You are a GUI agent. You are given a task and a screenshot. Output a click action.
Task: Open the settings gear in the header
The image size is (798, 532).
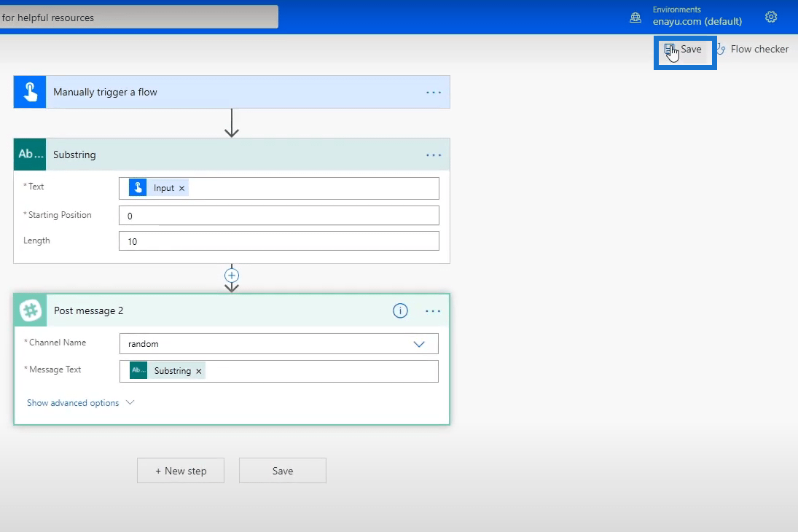coord(771,17)
